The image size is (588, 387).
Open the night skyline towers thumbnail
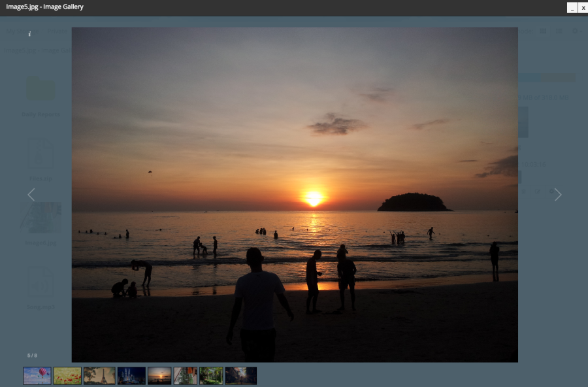point(131,375)
